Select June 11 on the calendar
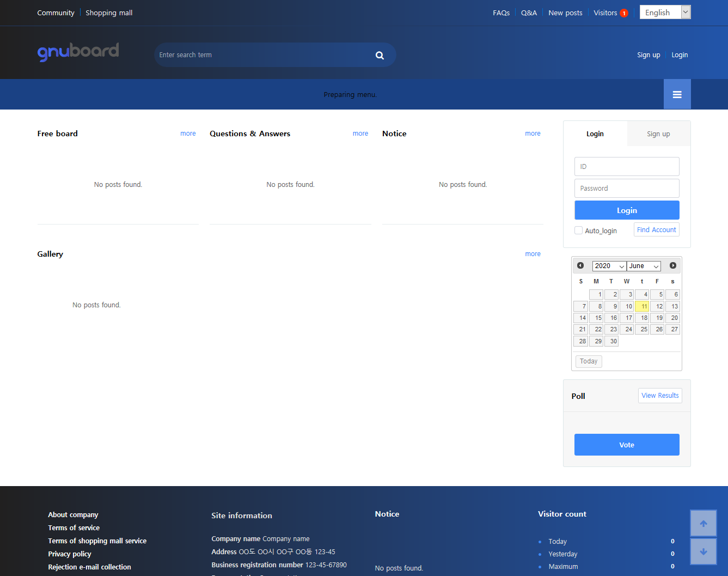The image size is (728, 576). tap(642, 306)
